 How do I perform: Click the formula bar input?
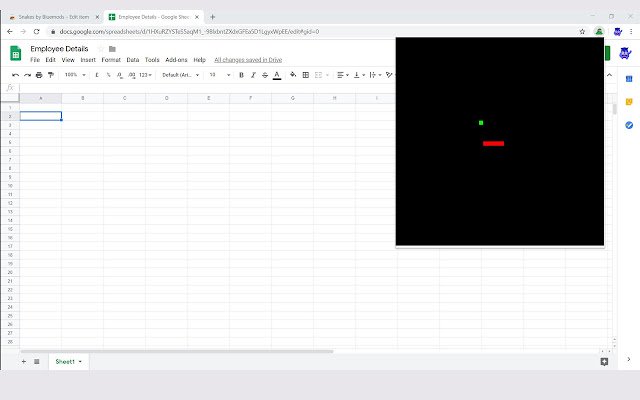207,88
